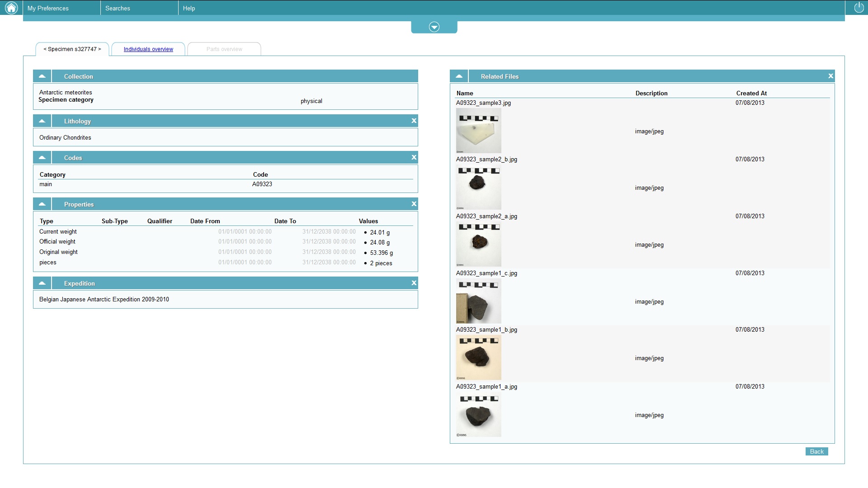Click the power logout icon

(x=859, y=8)
